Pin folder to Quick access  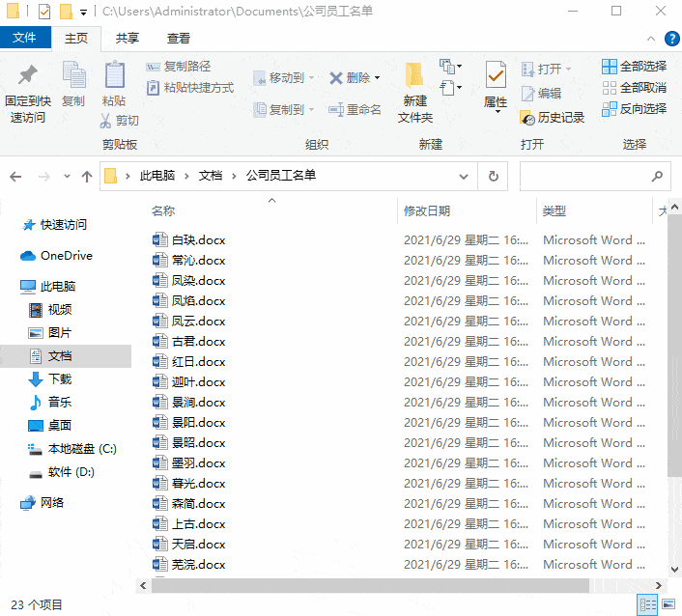pos(27,93)
